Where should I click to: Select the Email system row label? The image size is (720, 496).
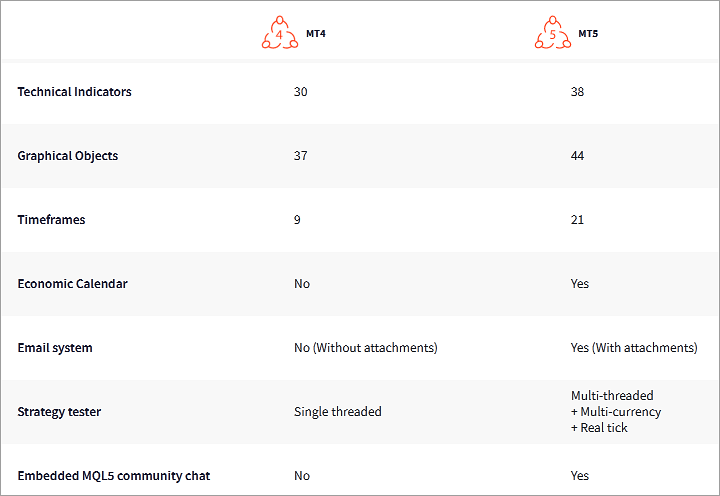coord(55,348)
